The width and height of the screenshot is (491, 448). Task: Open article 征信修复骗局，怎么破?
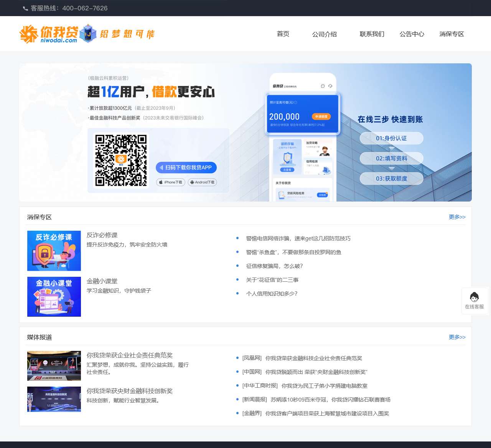coord(274,266)
